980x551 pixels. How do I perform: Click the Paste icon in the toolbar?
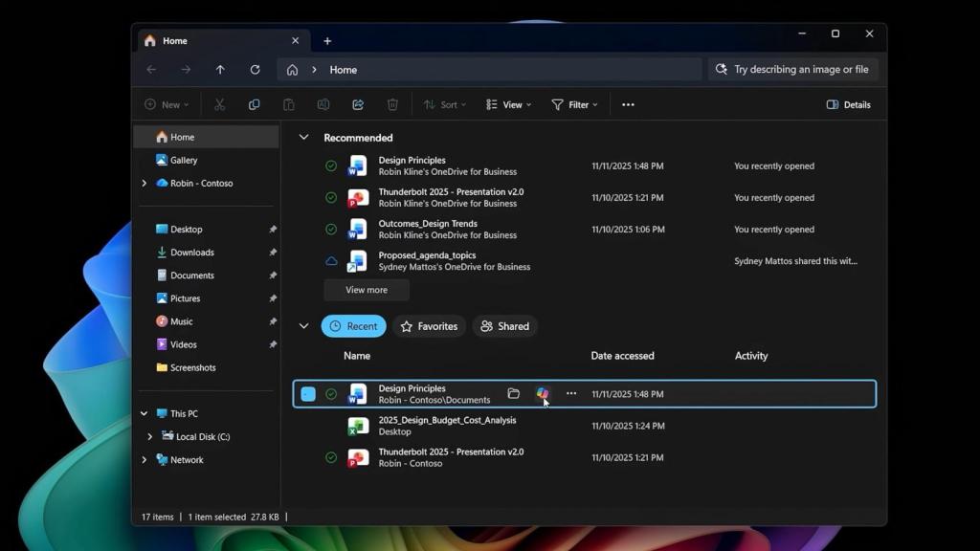(288, 104)
